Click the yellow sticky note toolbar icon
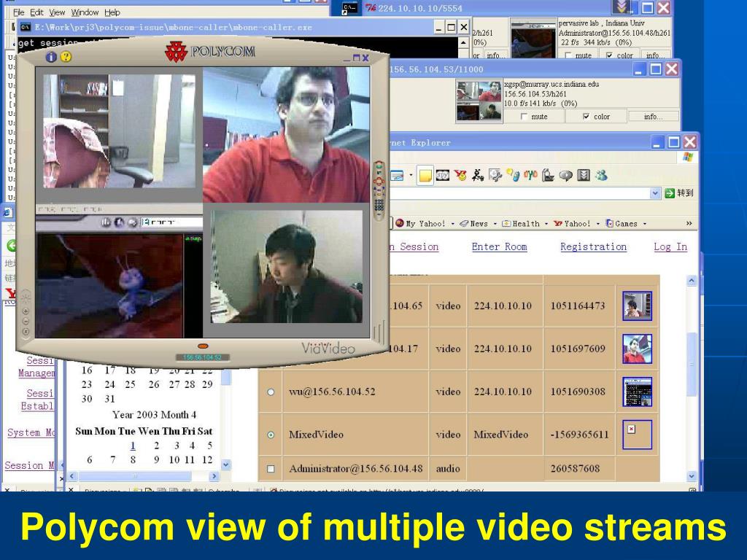Image resolution: width=747 pixels, height=560 pixels. pyautogui.click(x=425, y=176)
